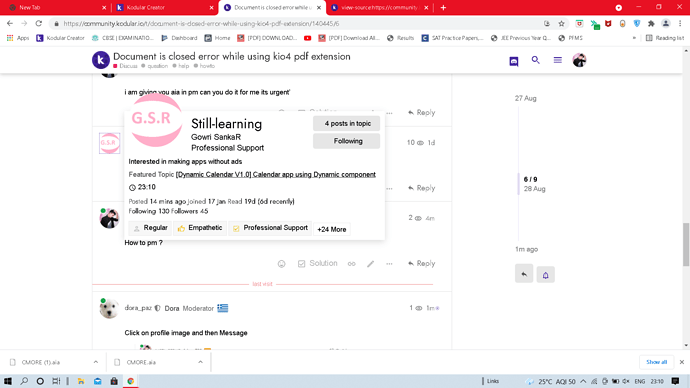Toggle the notification bell in timeline
The image size is (690, 388).
pyautogui.click(x=545, y=275)
